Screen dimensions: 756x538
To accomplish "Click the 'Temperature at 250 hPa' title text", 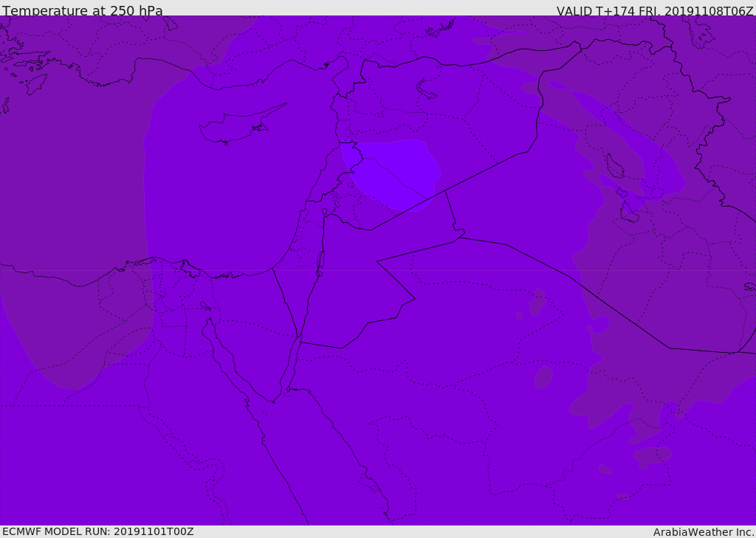I will coord(83,10).
